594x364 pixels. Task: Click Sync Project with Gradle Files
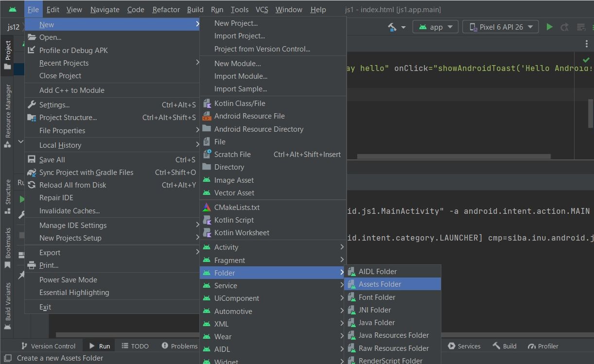pyautogui.click(x=112, y=172)
